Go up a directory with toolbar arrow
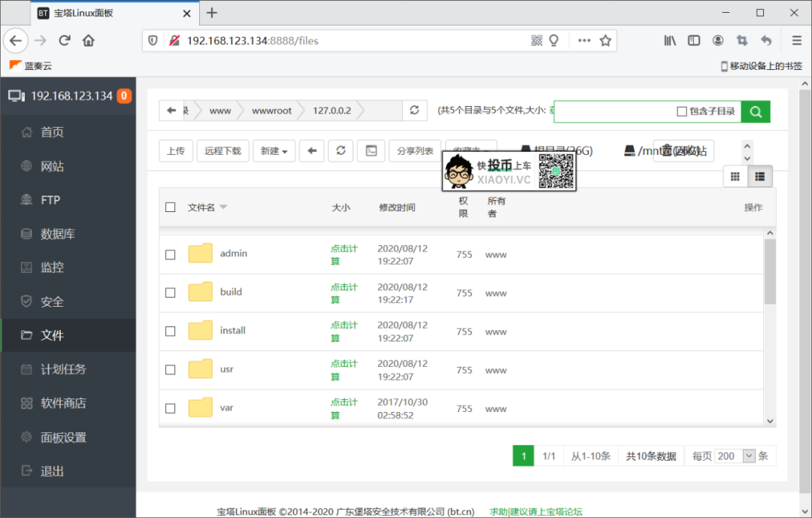The height and width of the screenshot is (518, 812). click(312, 150)
